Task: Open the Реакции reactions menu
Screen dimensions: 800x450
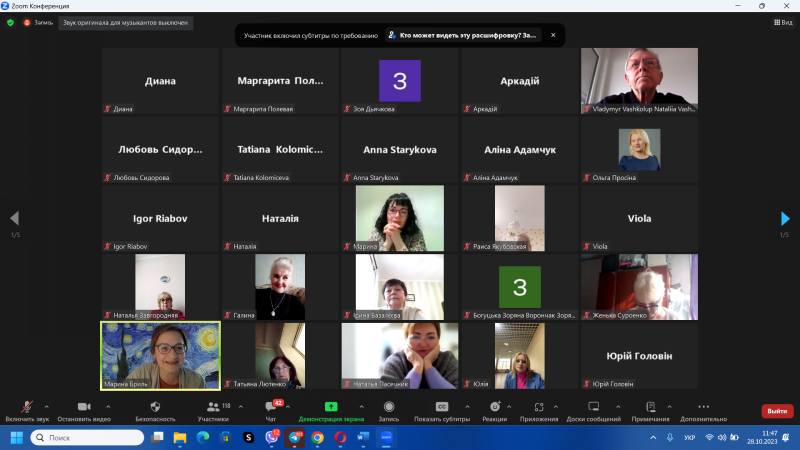Action: tap(494, 410)
